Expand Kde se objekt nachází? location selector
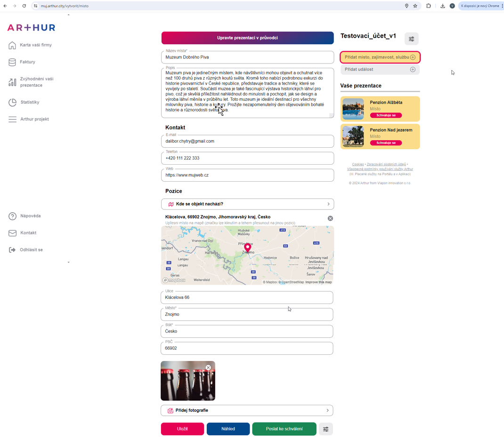 click(247, 204)
